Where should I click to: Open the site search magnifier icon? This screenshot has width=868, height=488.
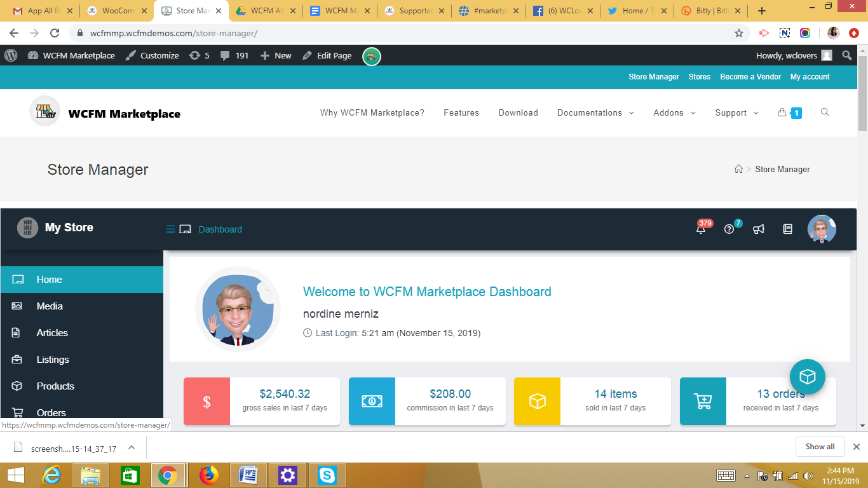[x=825, y=112]
